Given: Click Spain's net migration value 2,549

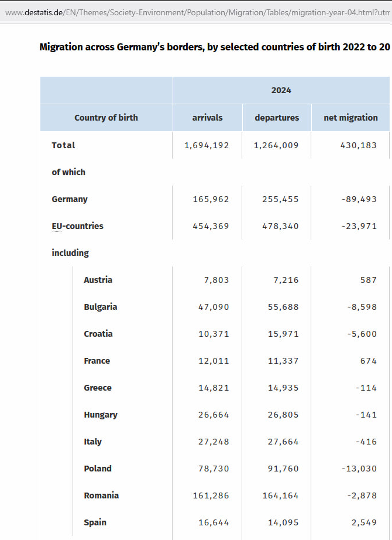Looking at the screenshot, I should point(363,522).
